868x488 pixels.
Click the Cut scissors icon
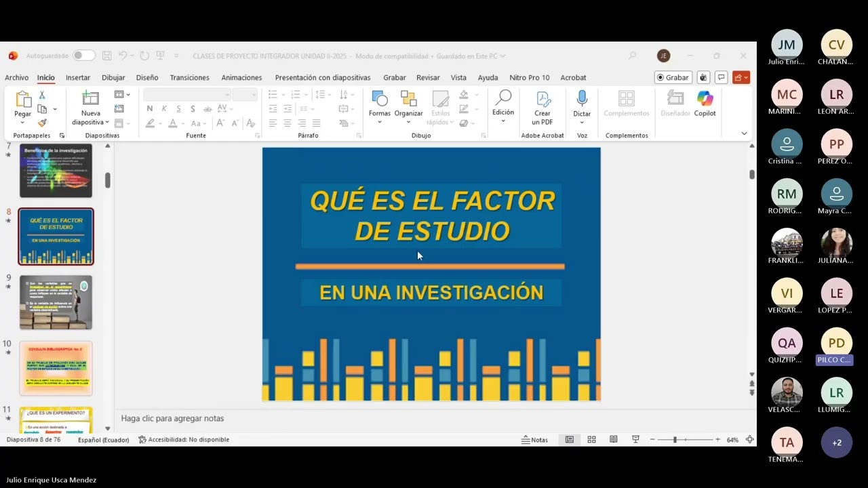coord(42,95)
